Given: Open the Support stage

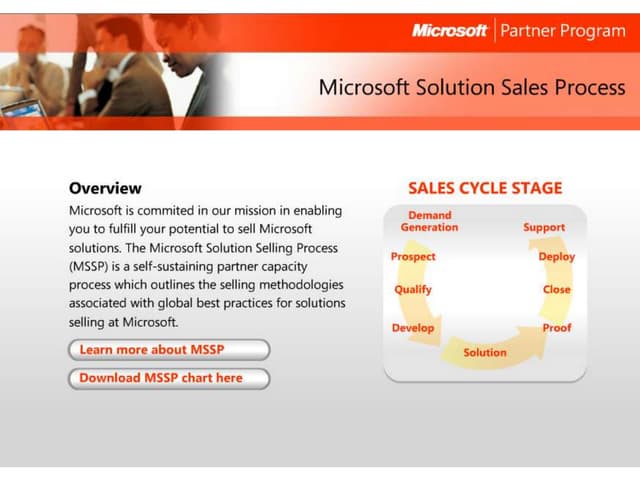Looking at the screenshot, I should point(544,228).
